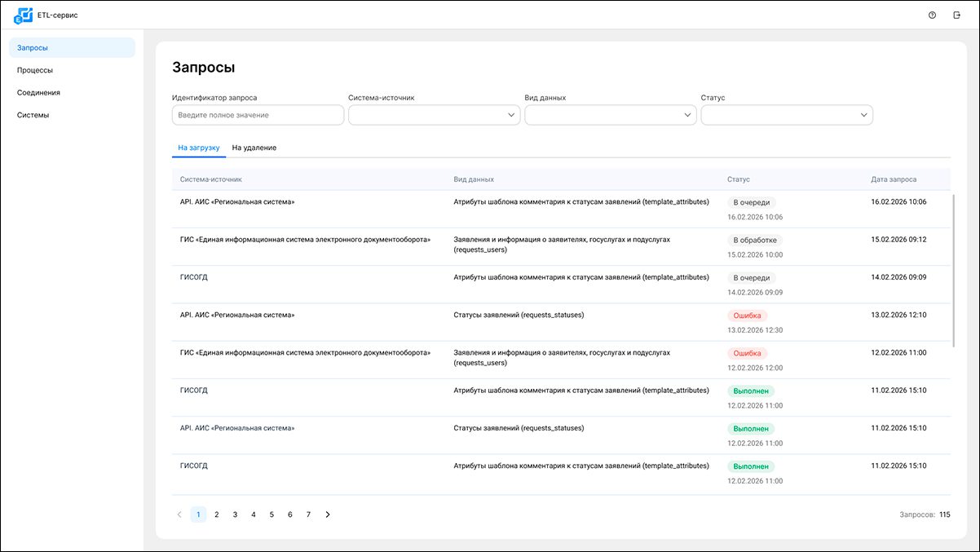This screenshot has width=980, height=552.
Task: Select Запросы in the sidebar
Action: pos(33,47)
